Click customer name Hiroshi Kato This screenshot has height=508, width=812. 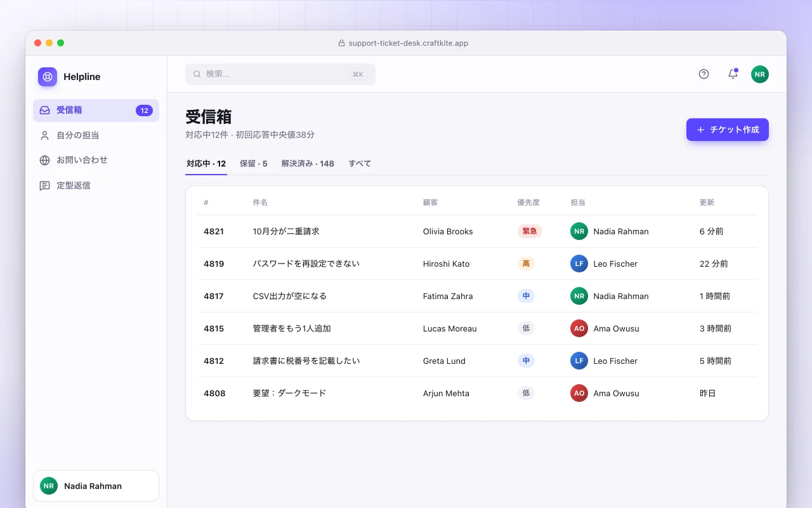click(x=447, y=264)
